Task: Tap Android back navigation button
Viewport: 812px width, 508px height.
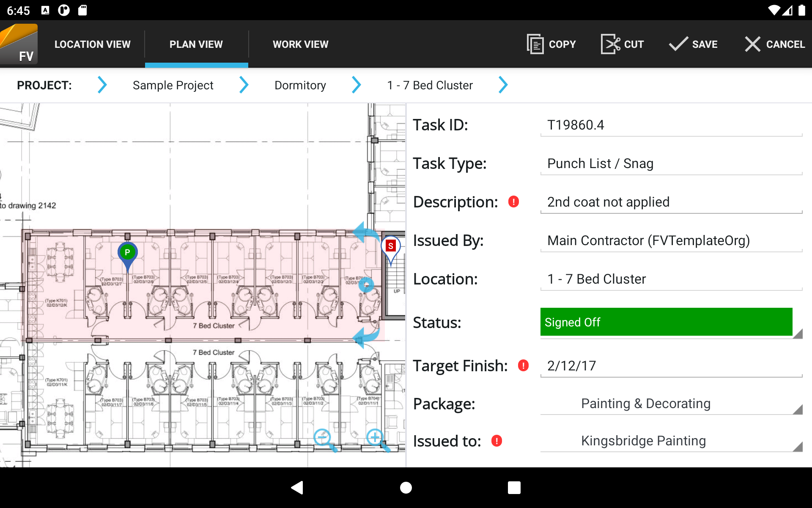Action: (x=297, y=488)
